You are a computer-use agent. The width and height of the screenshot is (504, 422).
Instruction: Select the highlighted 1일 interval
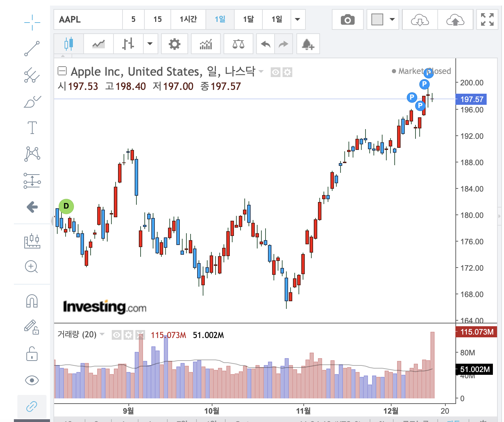(x=220, y=19)
